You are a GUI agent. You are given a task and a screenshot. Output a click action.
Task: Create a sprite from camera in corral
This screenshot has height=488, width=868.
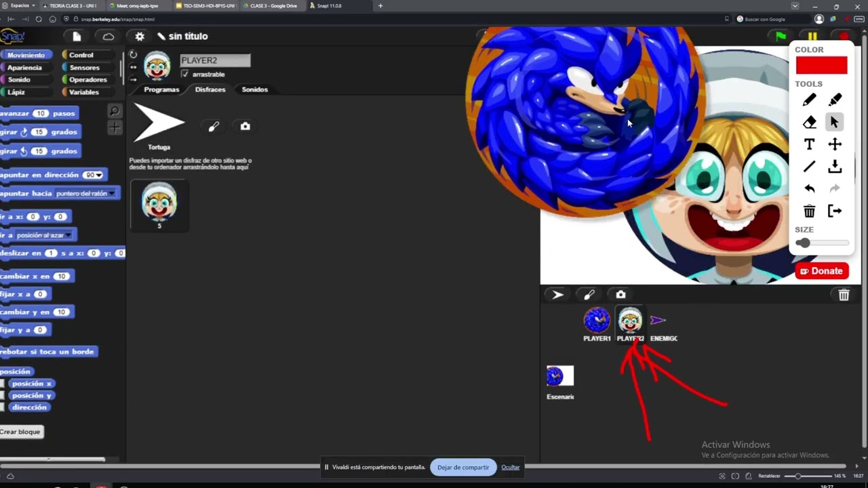pyautogui.click(x=620, y=294)
